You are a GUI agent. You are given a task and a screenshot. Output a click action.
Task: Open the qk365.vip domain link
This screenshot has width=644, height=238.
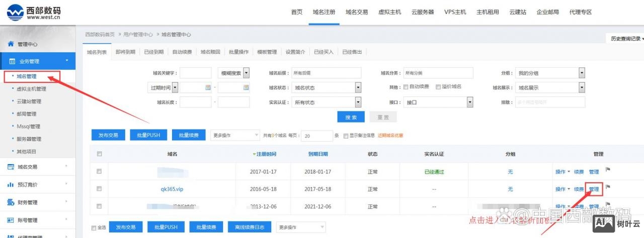(172, 189)
